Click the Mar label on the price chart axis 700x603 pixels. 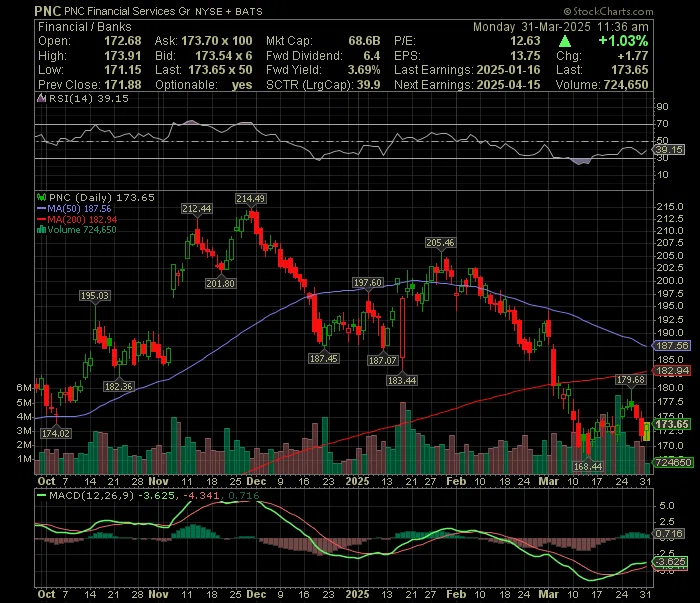(x=549, y=482)
